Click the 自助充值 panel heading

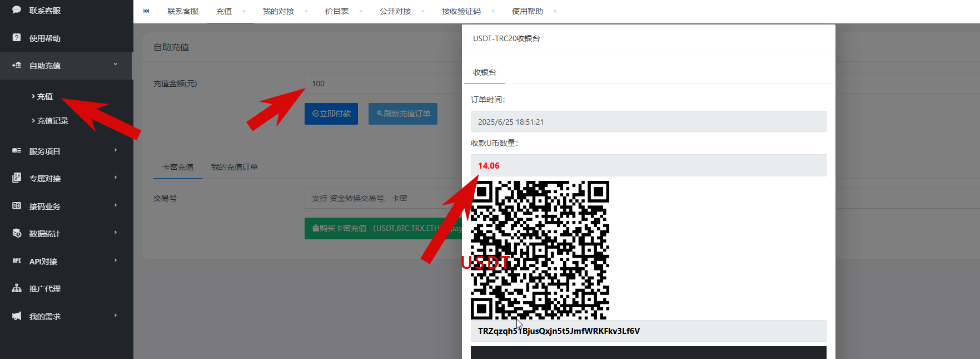[x=171, y=47]
